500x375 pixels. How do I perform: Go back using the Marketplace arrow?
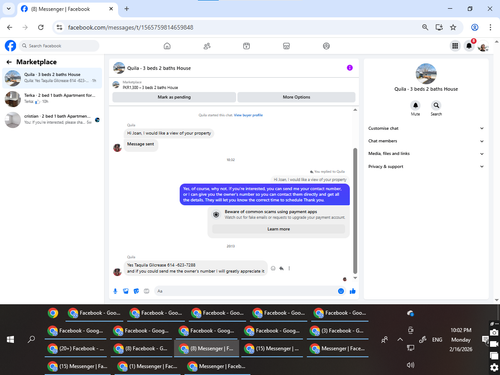pos(9,62)
